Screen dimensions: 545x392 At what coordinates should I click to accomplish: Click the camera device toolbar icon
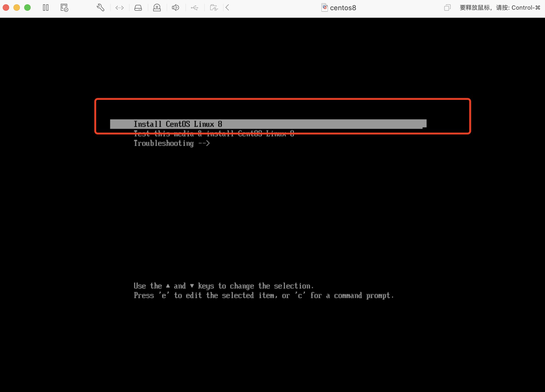pyautogui.click(x=157, y=8)
